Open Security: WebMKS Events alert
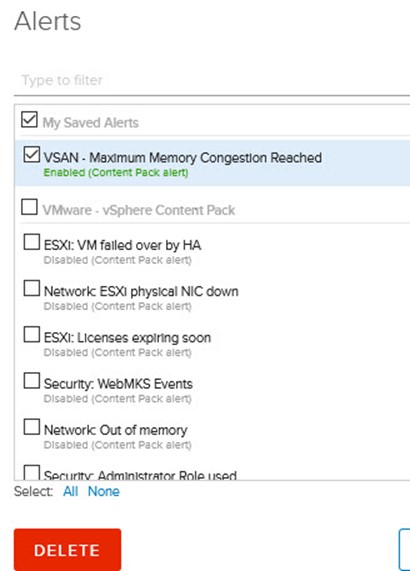This screenshot has width=410, height=571. tap(118, 384)
